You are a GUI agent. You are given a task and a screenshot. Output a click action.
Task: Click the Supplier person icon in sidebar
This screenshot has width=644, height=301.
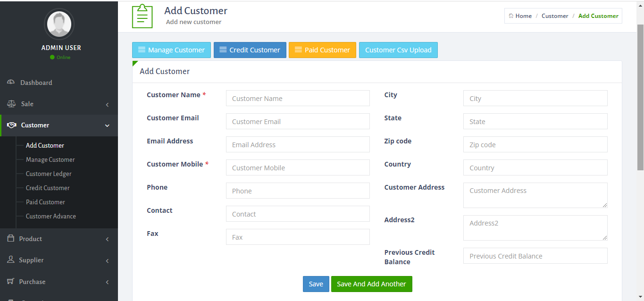point(10,260)
